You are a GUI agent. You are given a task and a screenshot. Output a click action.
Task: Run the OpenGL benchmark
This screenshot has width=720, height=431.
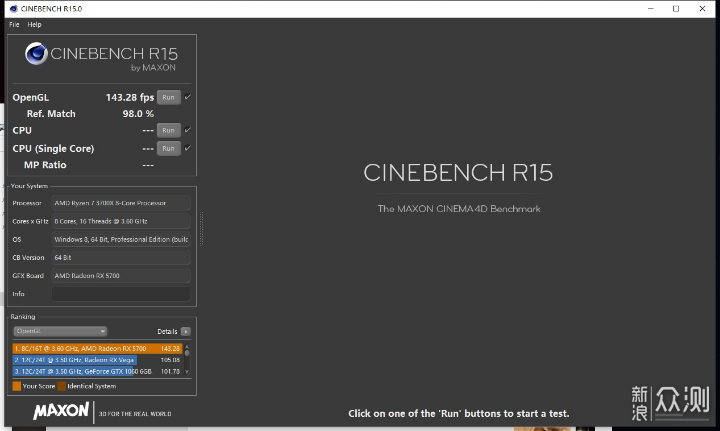tap(168, 97)
